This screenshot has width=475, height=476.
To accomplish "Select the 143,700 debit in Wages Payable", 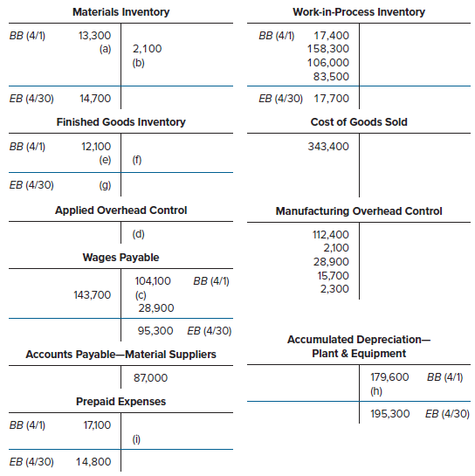I will point(93,295).
